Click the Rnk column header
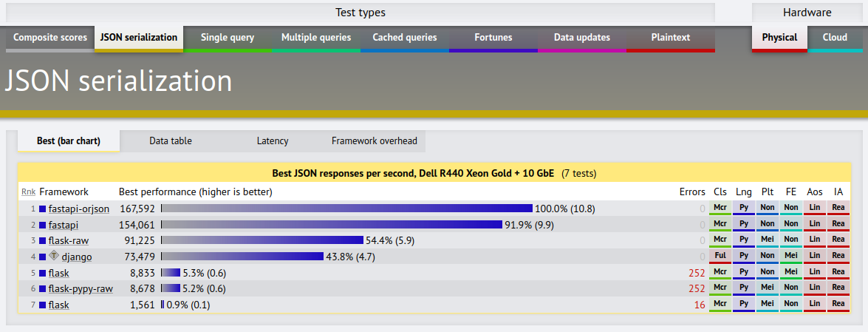 pyautogui.click(x=28, y=192)
